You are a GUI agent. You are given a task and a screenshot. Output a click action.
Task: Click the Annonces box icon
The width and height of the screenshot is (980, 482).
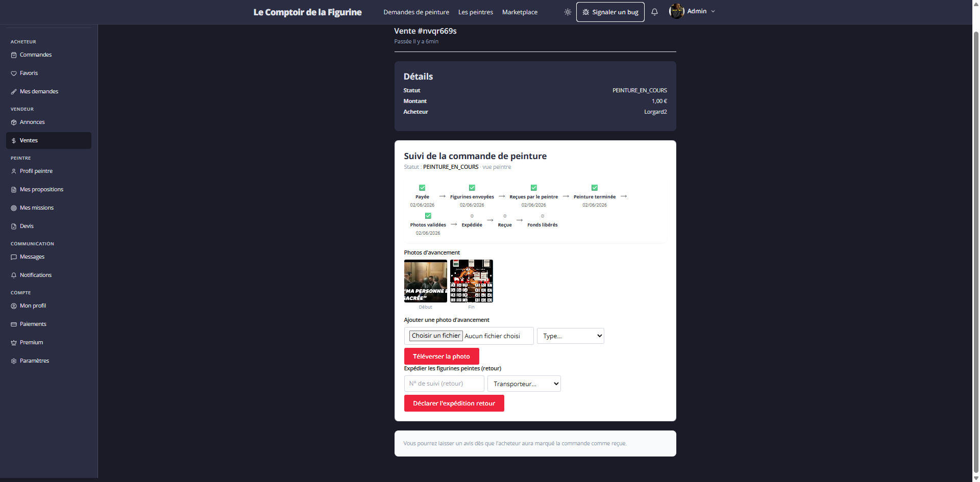14,122
